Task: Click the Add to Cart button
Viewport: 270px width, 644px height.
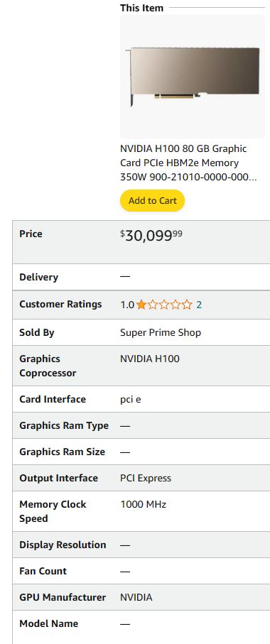Action: (x=152, y=200)
